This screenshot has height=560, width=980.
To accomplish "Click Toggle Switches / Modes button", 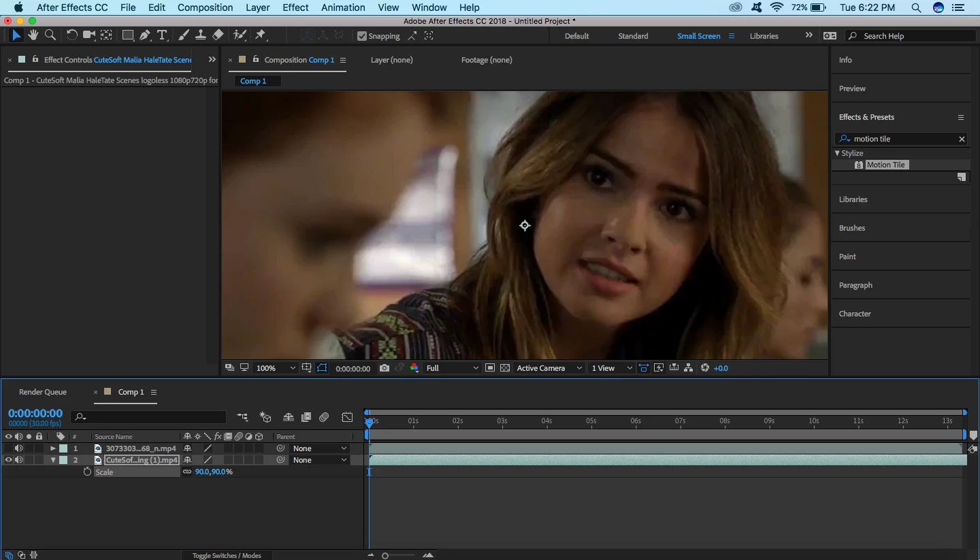I will click(227, 555).
